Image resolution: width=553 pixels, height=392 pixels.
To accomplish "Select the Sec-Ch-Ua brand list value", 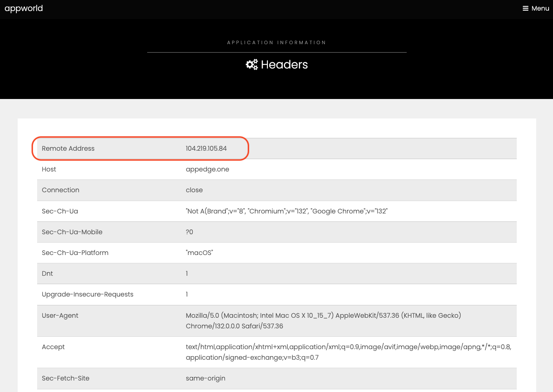I will tap(287, 211).
